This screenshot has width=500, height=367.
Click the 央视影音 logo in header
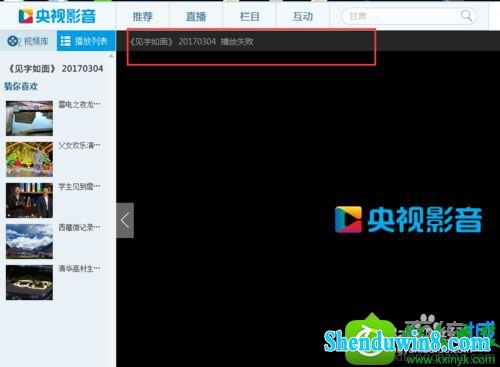[57, 16]
